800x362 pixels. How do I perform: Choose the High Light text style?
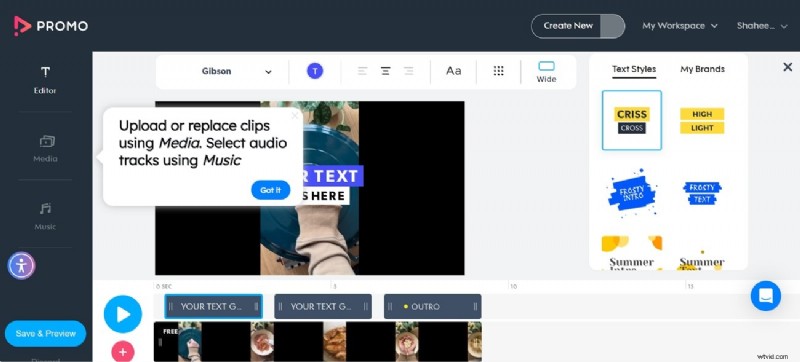(x=702, y=121)
